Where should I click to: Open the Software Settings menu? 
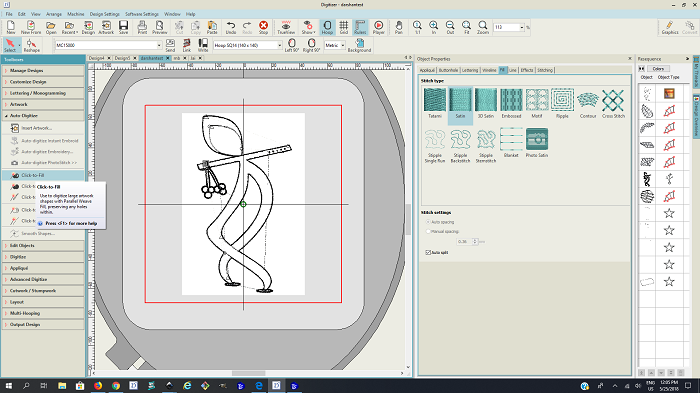pyautogui.click(x=142, y=14)
